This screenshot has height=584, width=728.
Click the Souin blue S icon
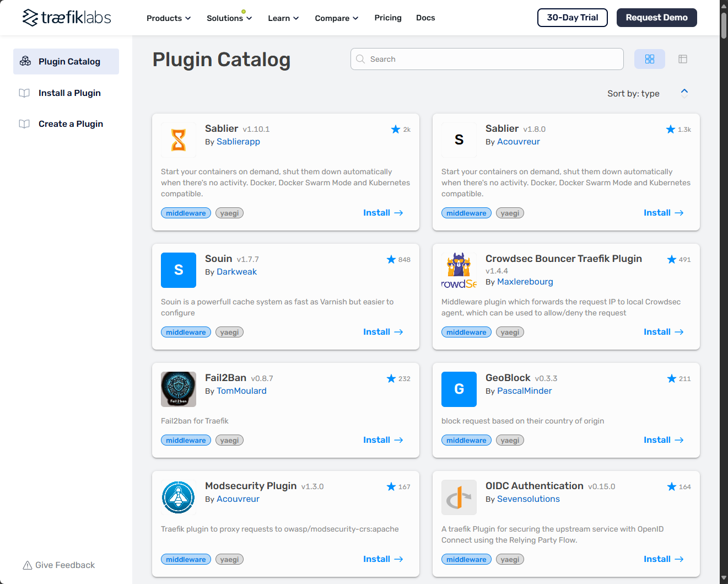pyautogui.click(x=179, y=270)
